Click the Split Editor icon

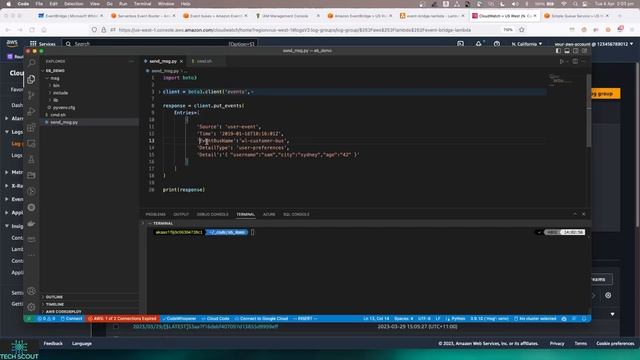click(x=575, y=61)
